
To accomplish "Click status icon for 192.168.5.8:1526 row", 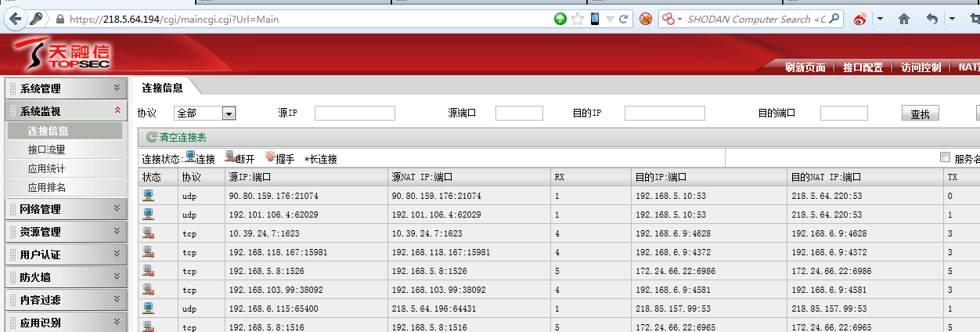I will pos(148,270).
